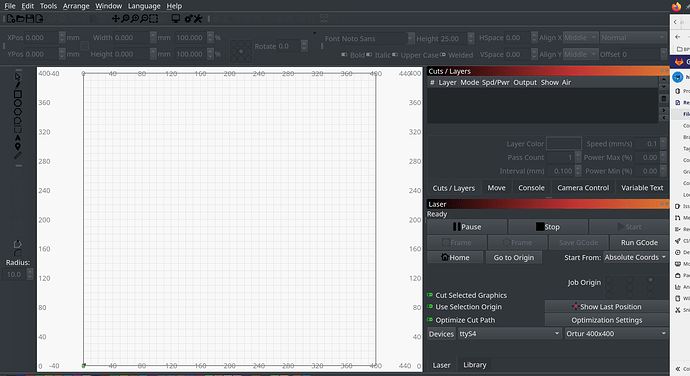Choose the Draw Lines pen tool
Image resolution: width=690 pixels, height=376 pixels.
click(x=18, y=85)
